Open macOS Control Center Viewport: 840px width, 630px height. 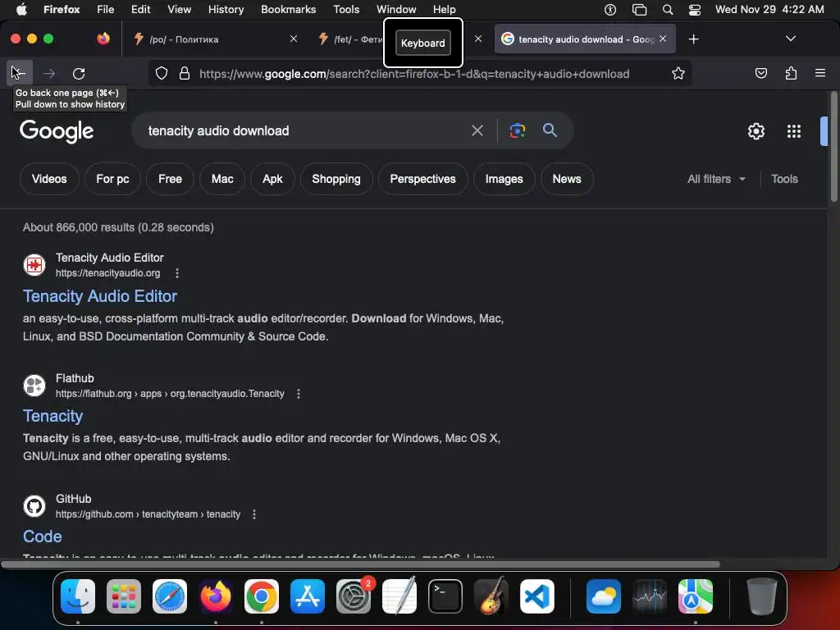click(694, 9)
